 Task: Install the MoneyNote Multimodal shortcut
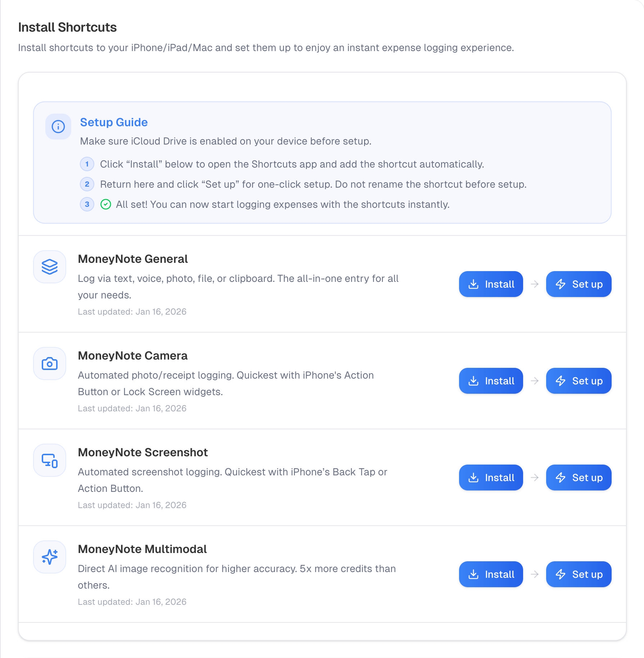(491, 574)
